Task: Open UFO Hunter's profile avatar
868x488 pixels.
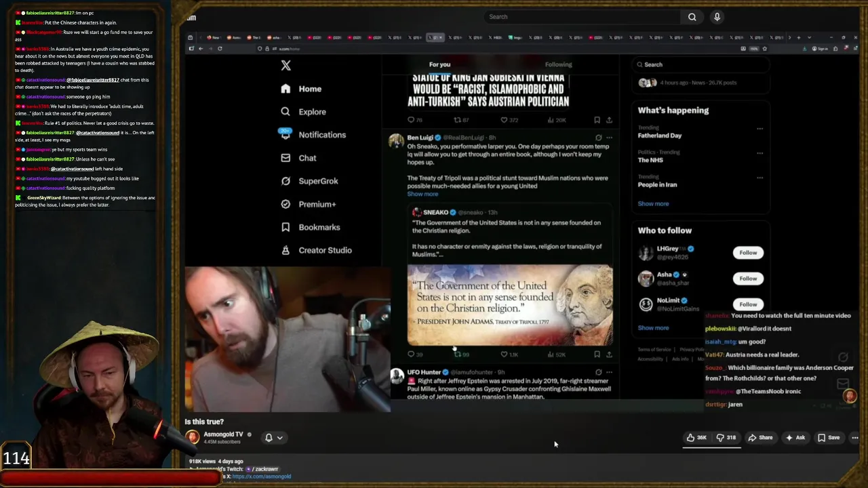Action: (x=396, y=376)
